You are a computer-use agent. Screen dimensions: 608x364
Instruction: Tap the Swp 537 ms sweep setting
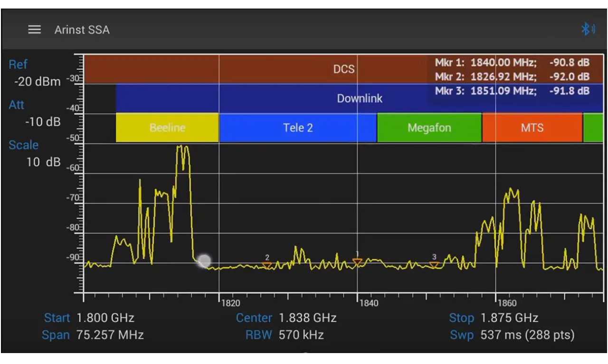(x=527, y=335)
